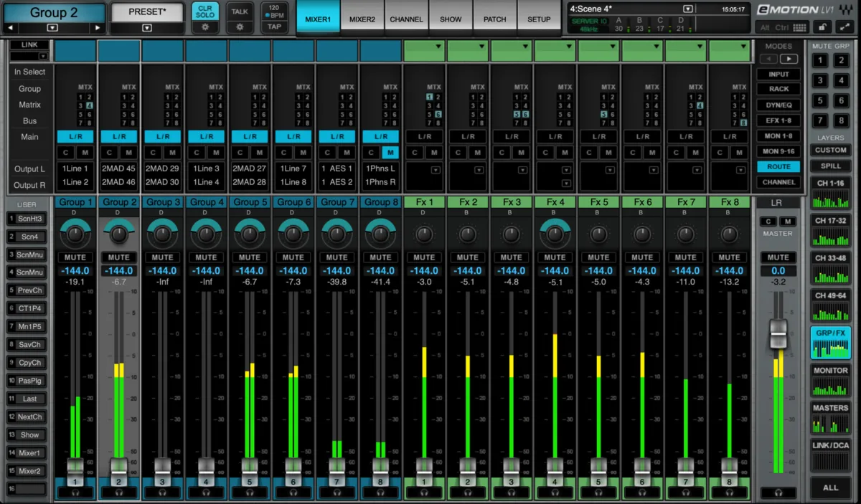Open the scene dropdown next to 4:Scene 4*

688,9
